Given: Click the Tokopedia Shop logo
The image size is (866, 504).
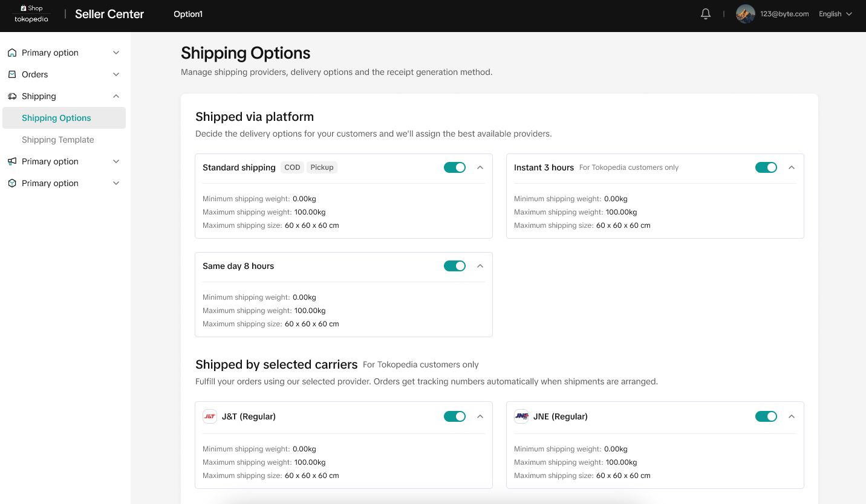Looking at the screenshot, I should (x=31, y=14).
